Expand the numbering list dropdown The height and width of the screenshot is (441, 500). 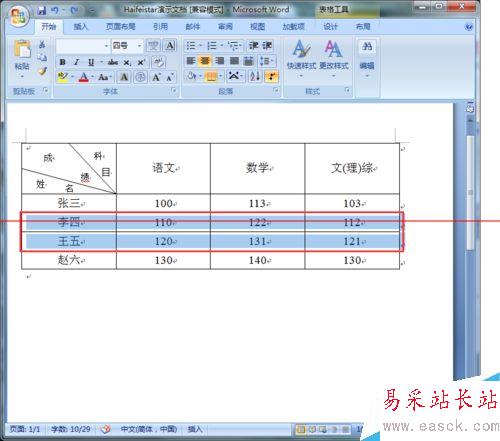pos(221,46)
